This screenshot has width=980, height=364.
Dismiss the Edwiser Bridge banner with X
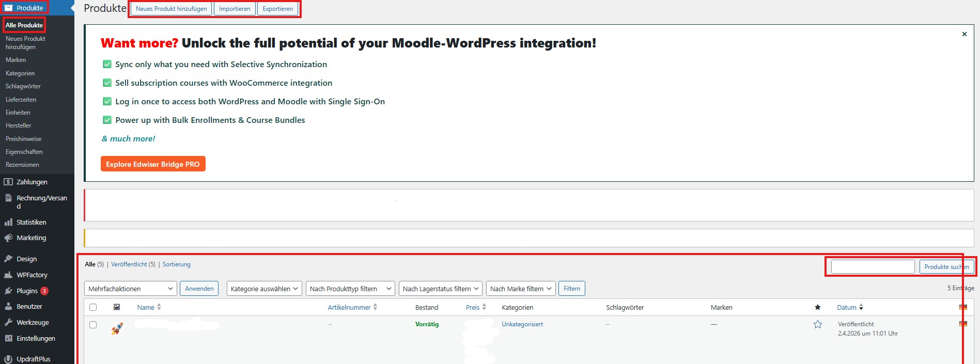point(964,34)
